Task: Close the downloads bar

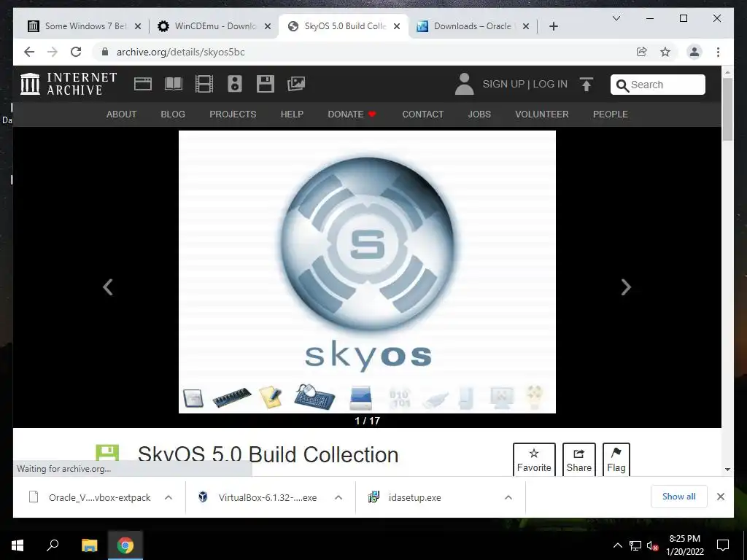Action: point(721,497)
